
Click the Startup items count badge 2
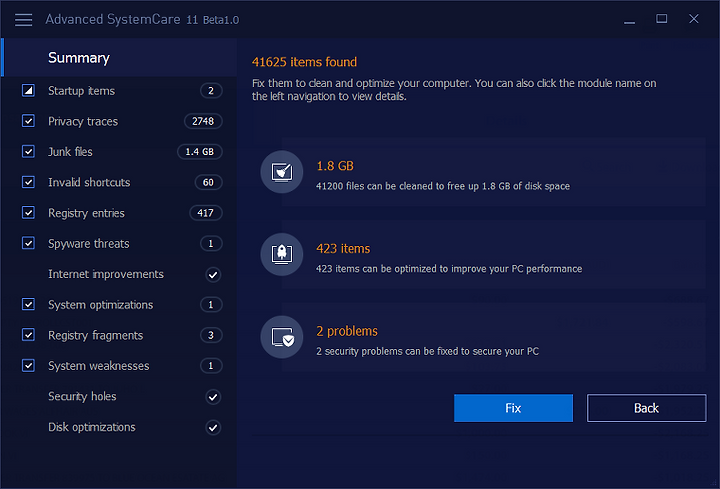click(x=211, y=91)
